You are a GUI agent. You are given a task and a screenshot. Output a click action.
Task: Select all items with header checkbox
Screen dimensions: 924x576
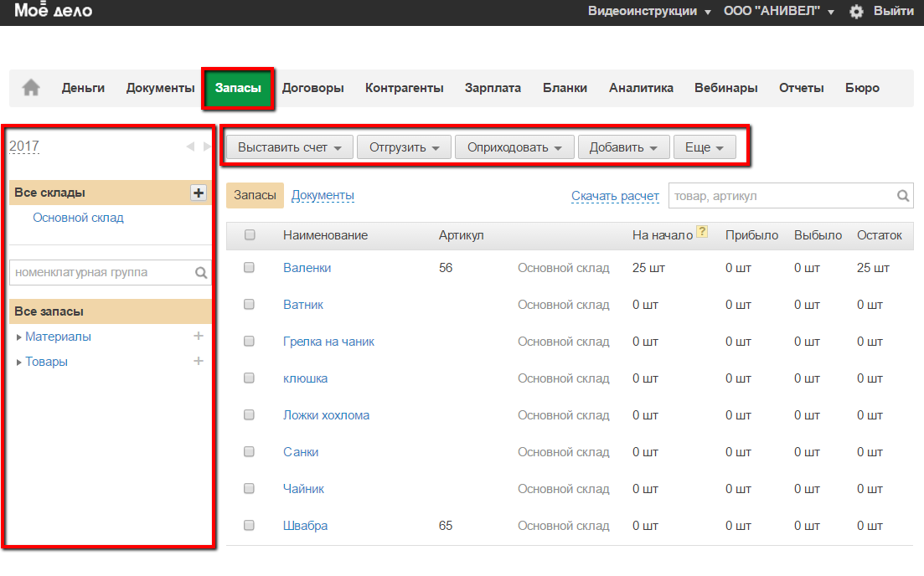pyautogui.click(x=250, y=235)
